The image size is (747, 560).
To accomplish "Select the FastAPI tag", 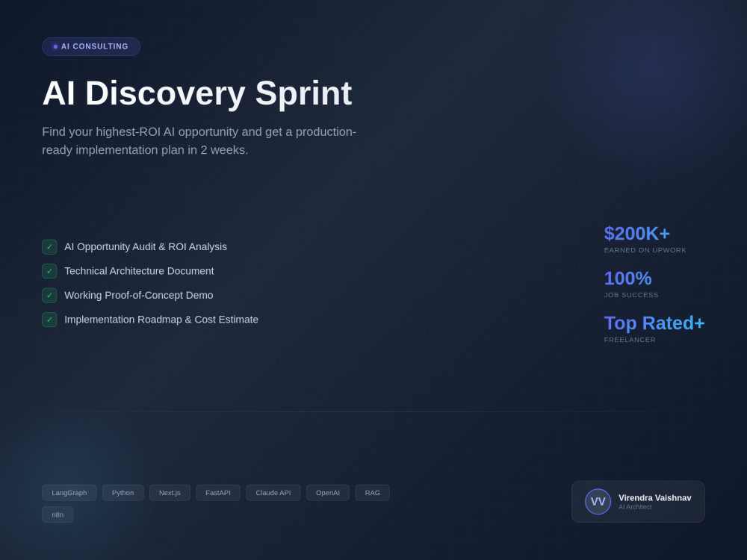I will (x=218, y=492).
